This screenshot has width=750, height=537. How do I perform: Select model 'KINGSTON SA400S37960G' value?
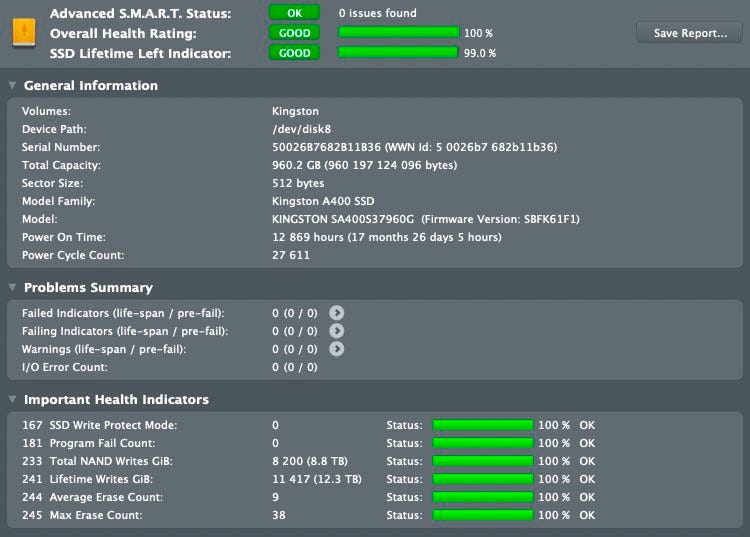click(343, 219)
